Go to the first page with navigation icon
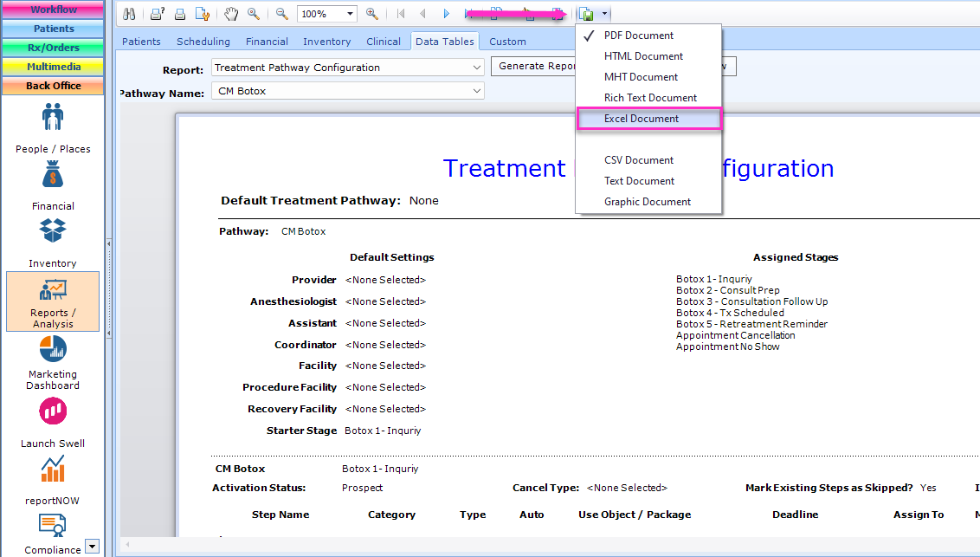This screenshot has height=557, width=980. click(400, 13)
